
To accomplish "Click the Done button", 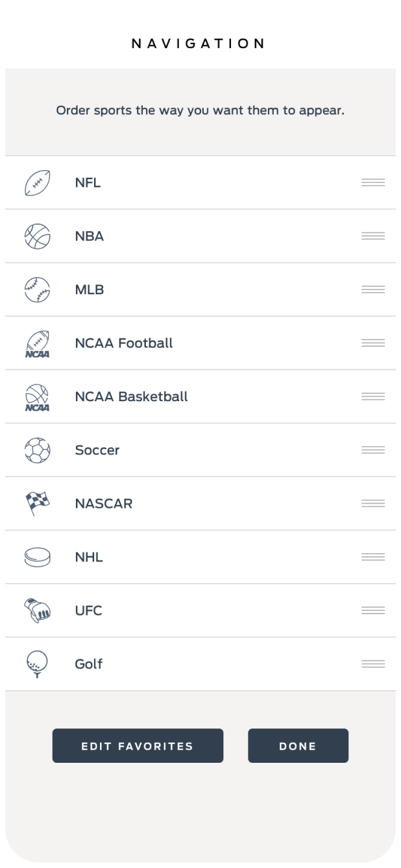I will point(298,746).
